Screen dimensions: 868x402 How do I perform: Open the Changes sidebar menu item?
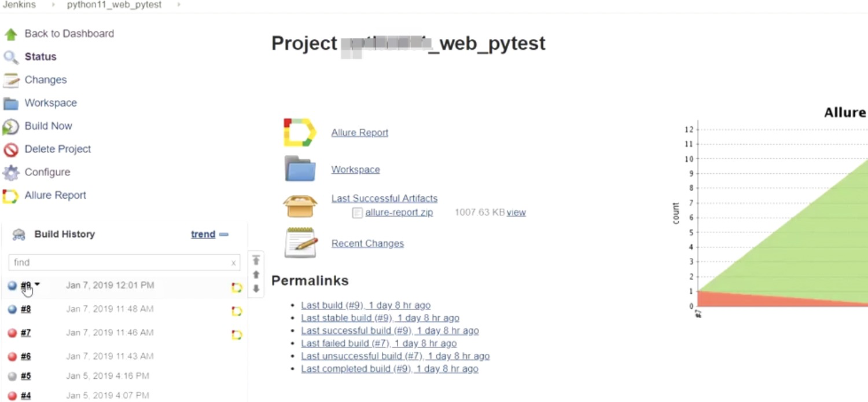[45, 80]
